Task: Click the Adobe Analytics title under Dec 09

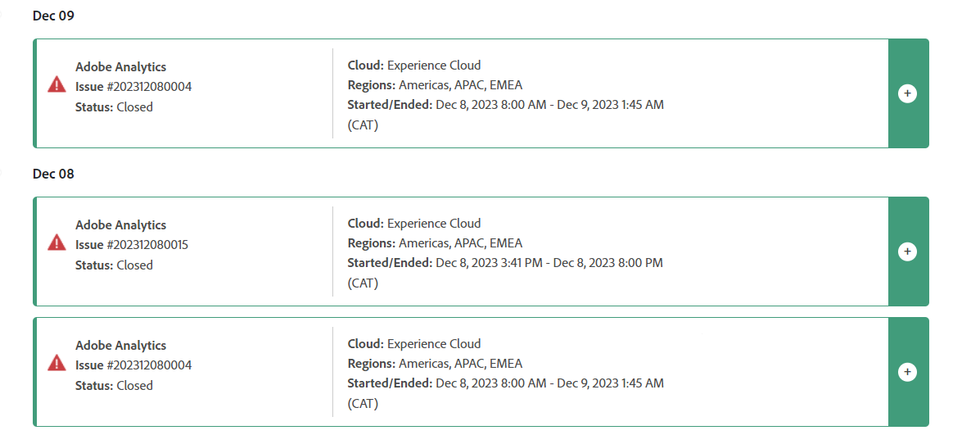Action: coord(121,67)
